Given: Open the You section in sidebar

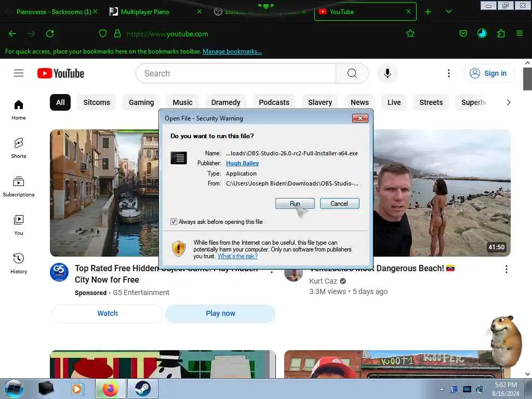Looking at the screenshot, I should [19, 225].
